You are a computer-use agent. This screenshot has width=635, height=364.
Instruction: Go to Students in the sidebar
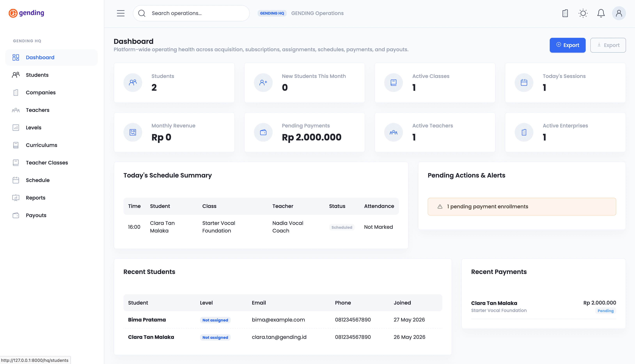point(51,75)
